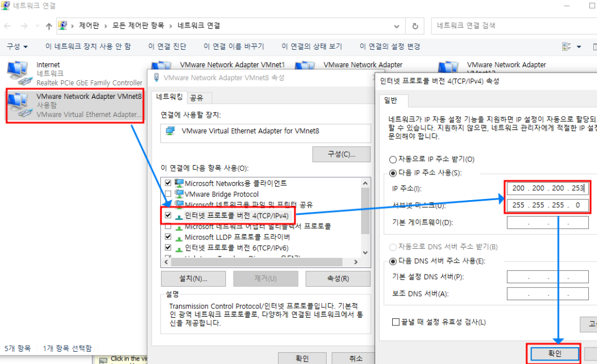This screenshot has width=597, height=364.
Task: Click 모든 제어판 항목 breadcrumb
Action: pos(138,26)
